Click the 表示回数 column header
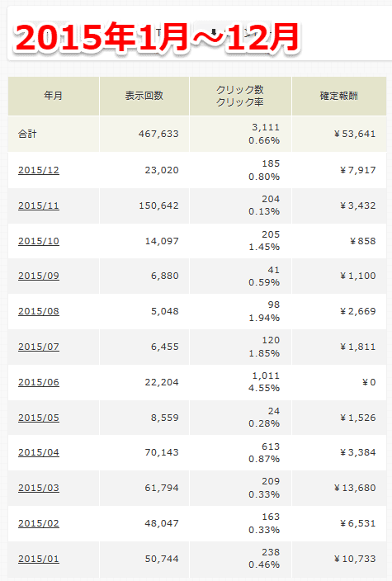The height and width of the screenshot is (581, 392). tap(144, 96)
